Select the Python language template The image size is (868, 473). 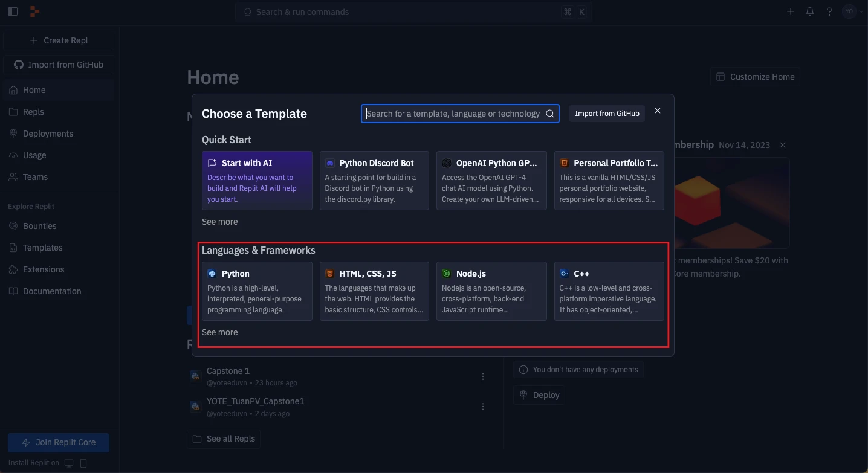tap(257, 291)
